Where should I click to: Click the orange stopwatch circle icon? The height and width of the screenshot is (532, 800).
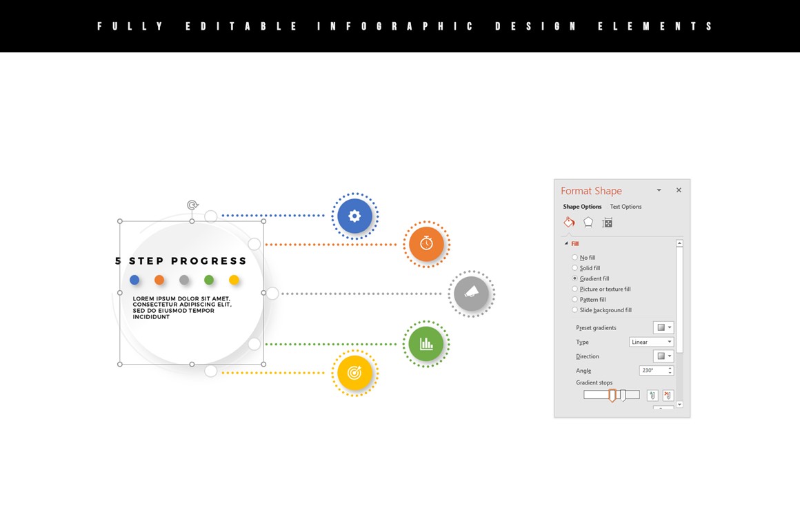coord(426,244)
